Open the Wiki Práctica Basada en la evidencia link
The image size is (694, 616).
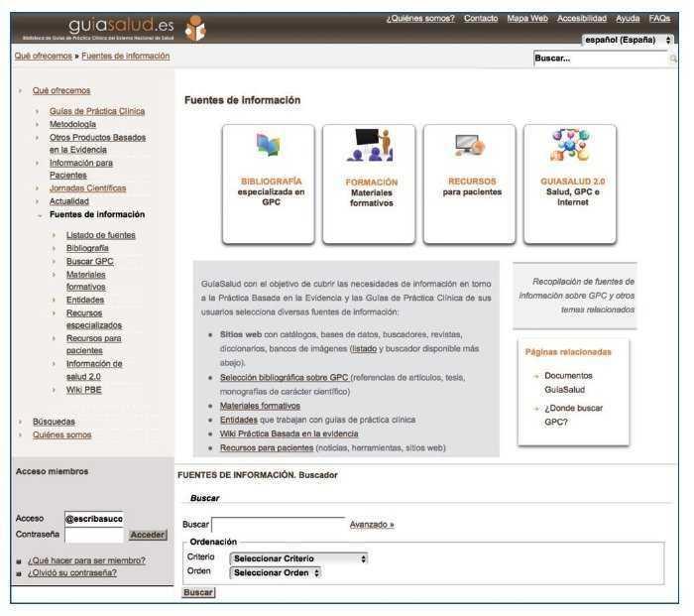289,433
